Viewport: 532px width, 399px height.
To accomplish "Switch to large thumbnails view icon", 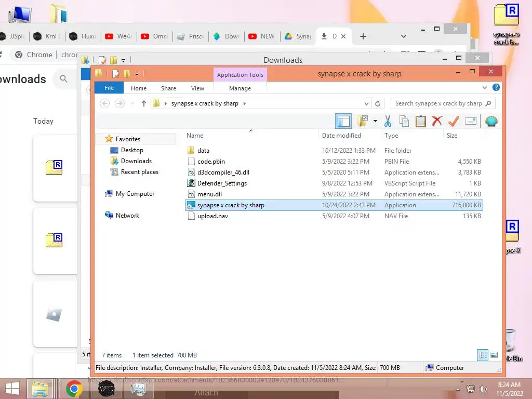I will 494,355.
